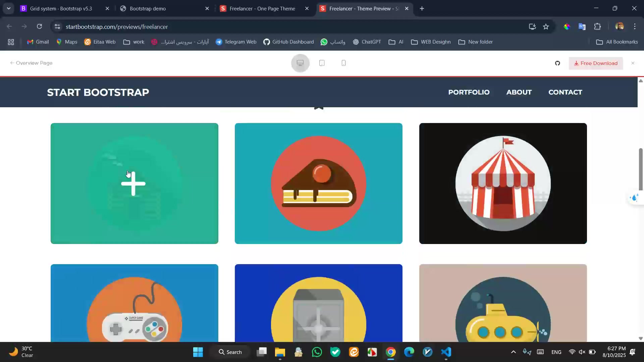Switch to tablet preview icon
This screenshot has width=644, height=362.
coord(322,63)
